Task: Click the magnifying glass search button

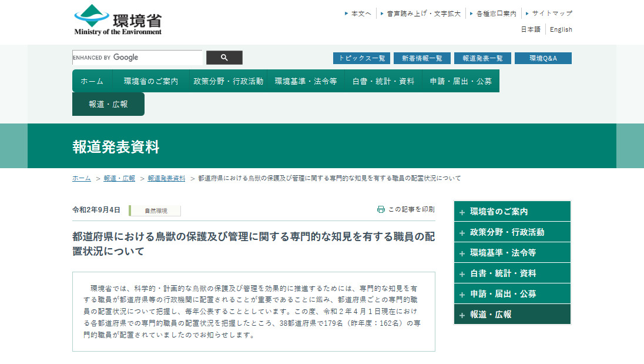Action: coord(224,58)
